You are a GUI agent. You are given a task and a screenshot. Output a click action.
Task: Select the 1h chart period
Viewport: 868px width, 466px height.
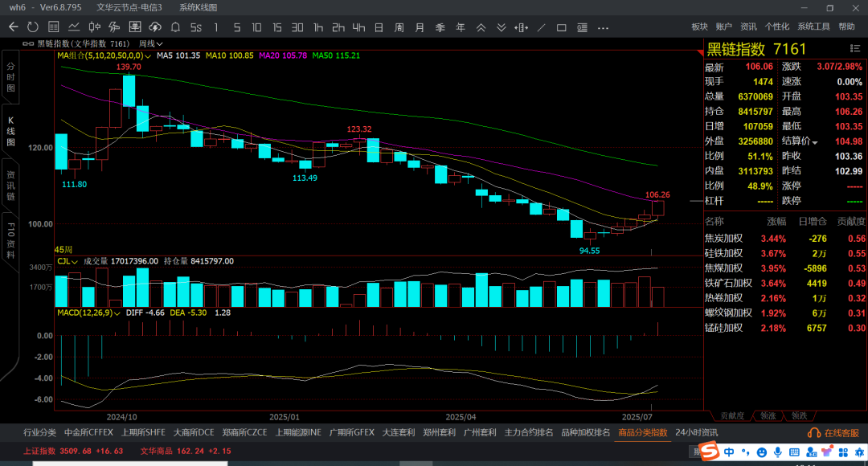(317, 27)
